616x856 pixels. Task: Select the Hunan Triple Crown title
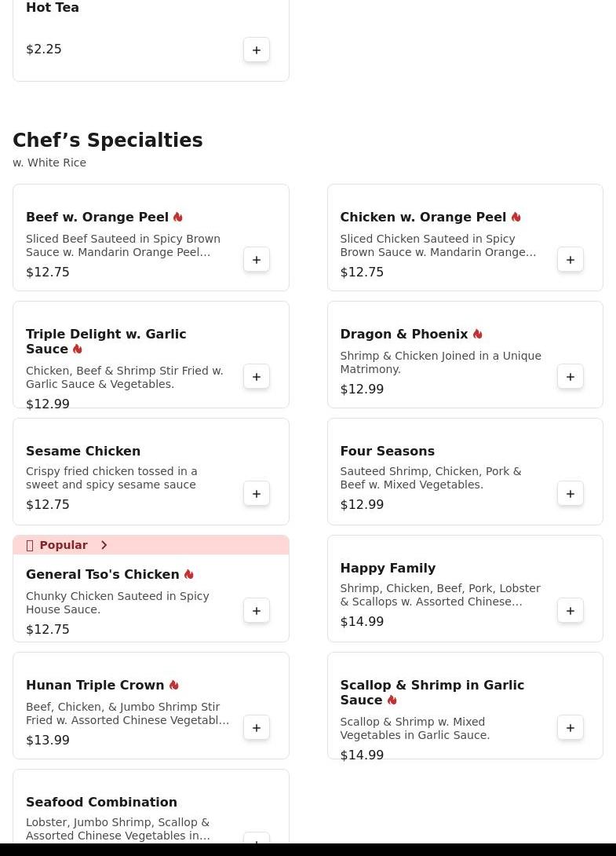pyautogui.click(x=95, y=685)
